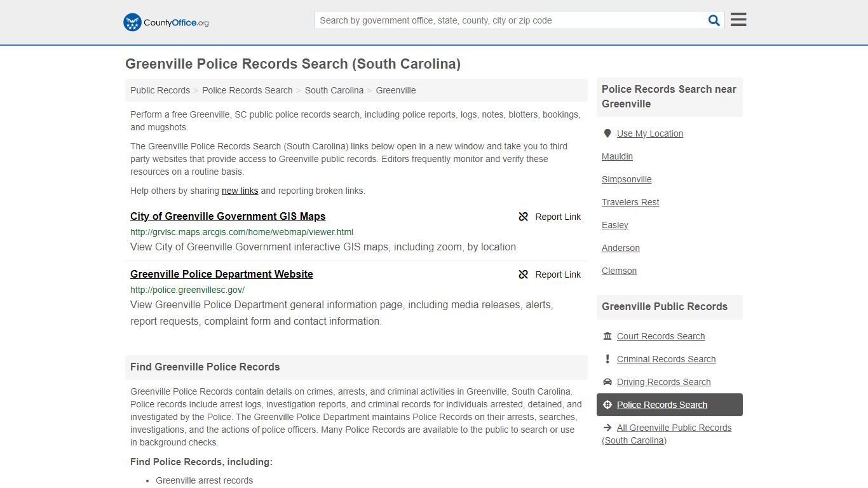Viewport: 868px width, 488px height.
Task: Go to Greenville breadcrumb
Action: click(396, 90)
